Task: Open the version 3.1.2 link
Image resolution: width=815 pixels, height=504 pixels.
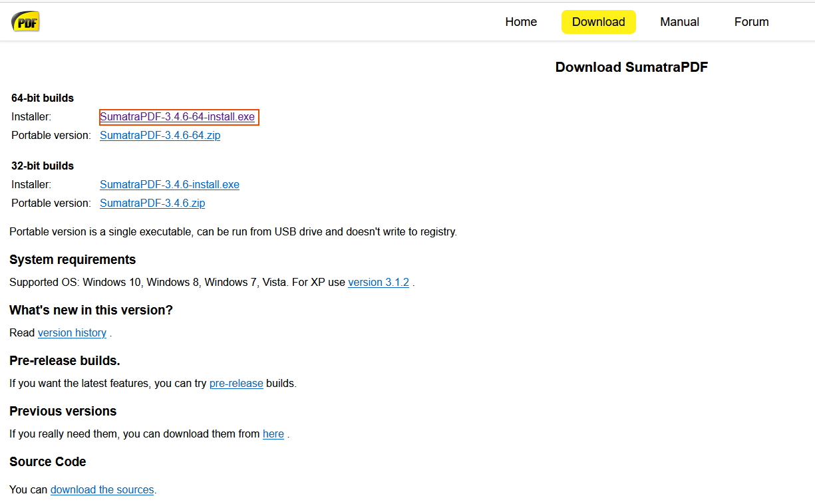Action: [379, 283]
